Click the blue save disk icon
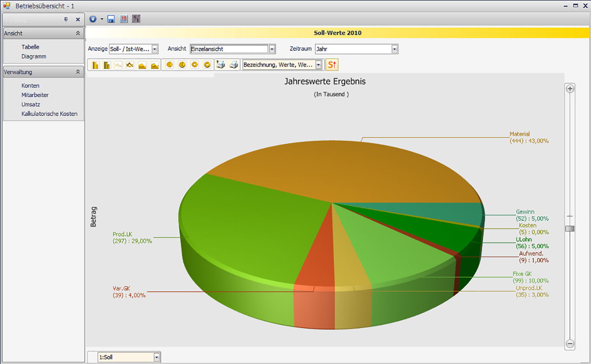The width and height of the screenshot is (591, 364). (111, 19)
